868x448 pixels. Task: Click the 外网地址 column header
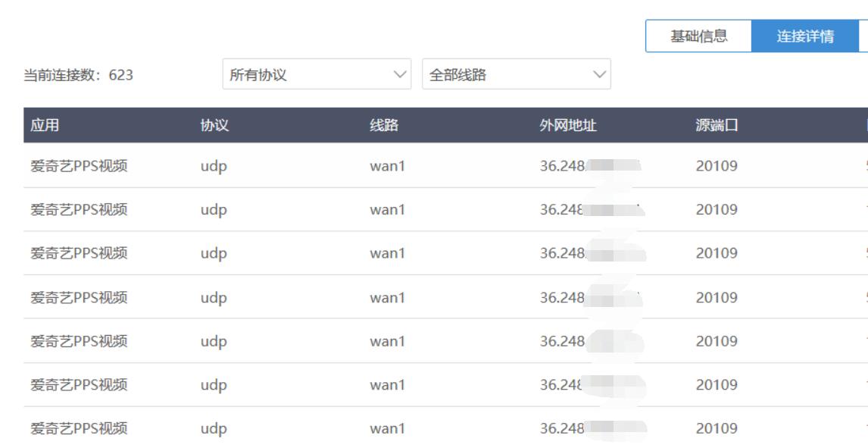coord(568,126)
